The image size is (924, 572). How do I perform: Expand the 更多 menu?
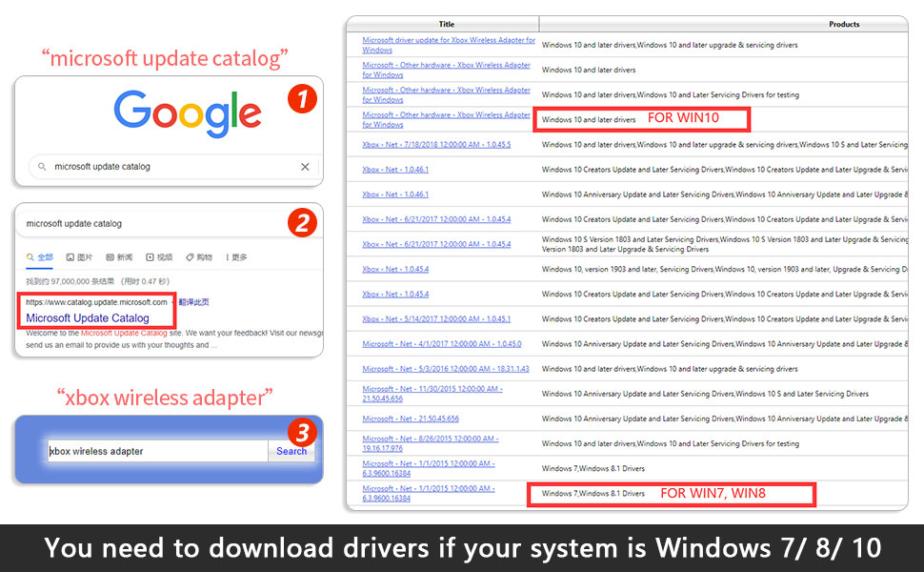(236, 257)
